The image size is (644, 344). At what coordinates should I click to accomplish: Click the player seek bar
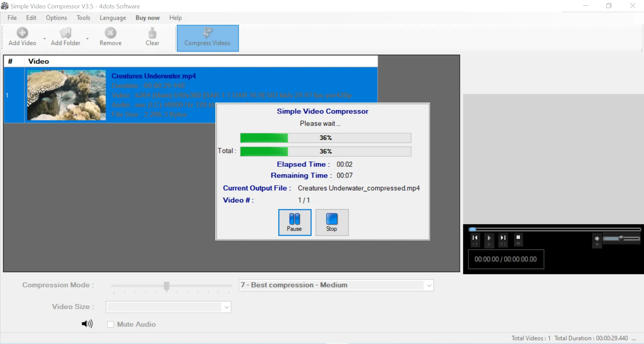(555, 229)
